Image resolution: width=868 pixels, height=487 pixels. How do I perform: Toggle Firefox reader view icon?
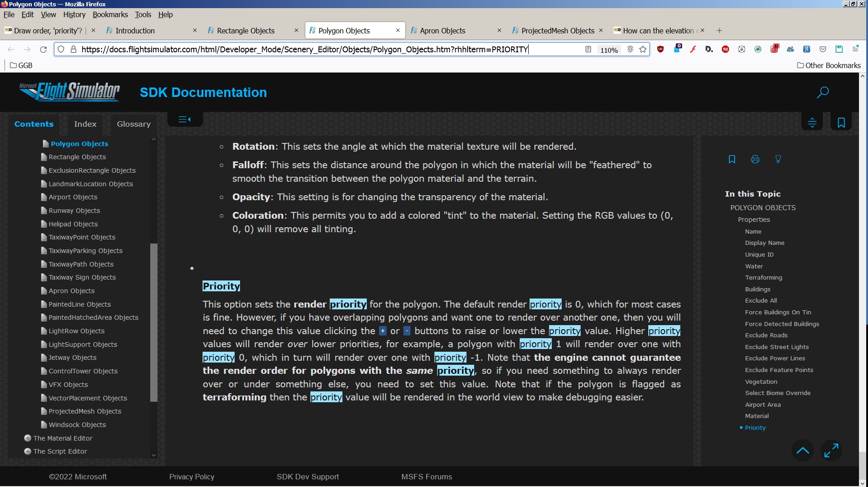point(588,49)
